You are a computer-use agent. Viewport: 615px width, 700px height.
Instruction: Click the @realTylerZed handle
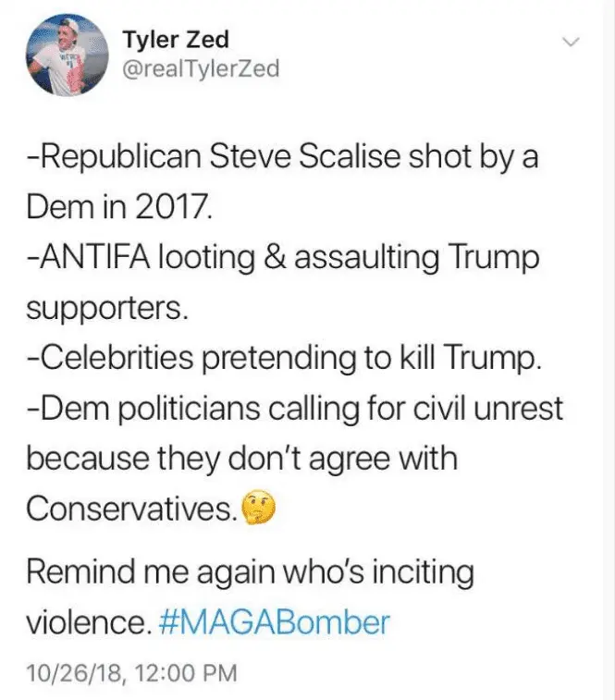click(201, 68)
